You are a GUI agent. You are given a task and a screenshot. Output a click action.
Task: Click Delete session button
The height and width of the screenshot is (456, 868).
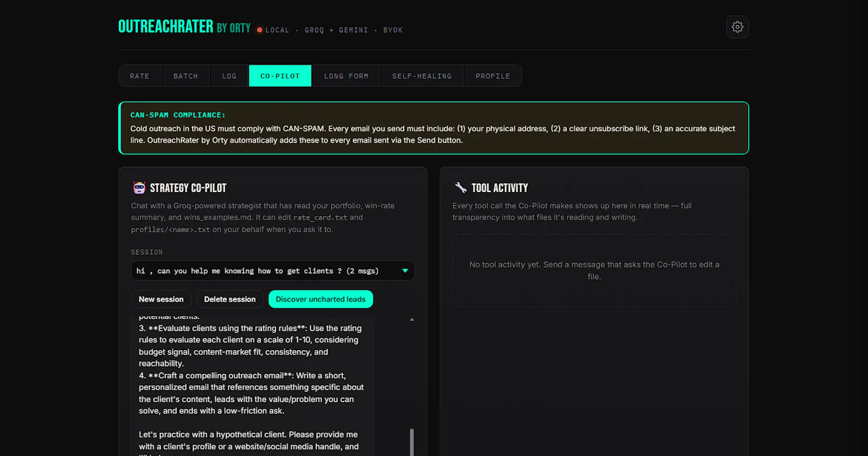tap(229, 299)
